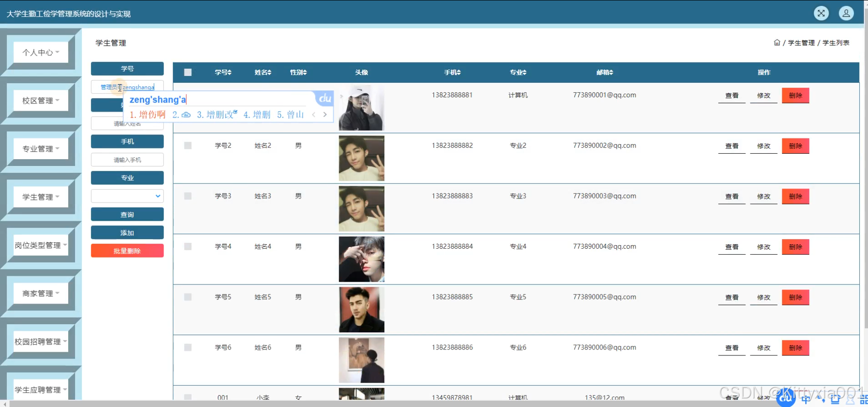Click the fullscreen toggle icon in header

[x=821, y=13]
